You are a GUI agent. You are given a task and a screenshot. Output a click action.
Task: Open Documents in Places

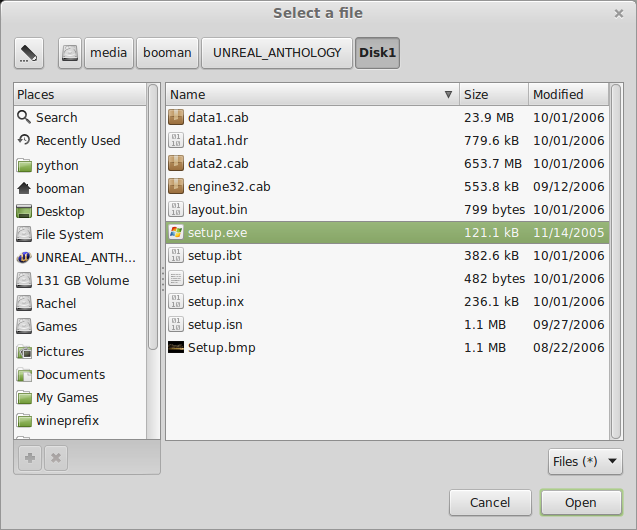coord(80,374)
